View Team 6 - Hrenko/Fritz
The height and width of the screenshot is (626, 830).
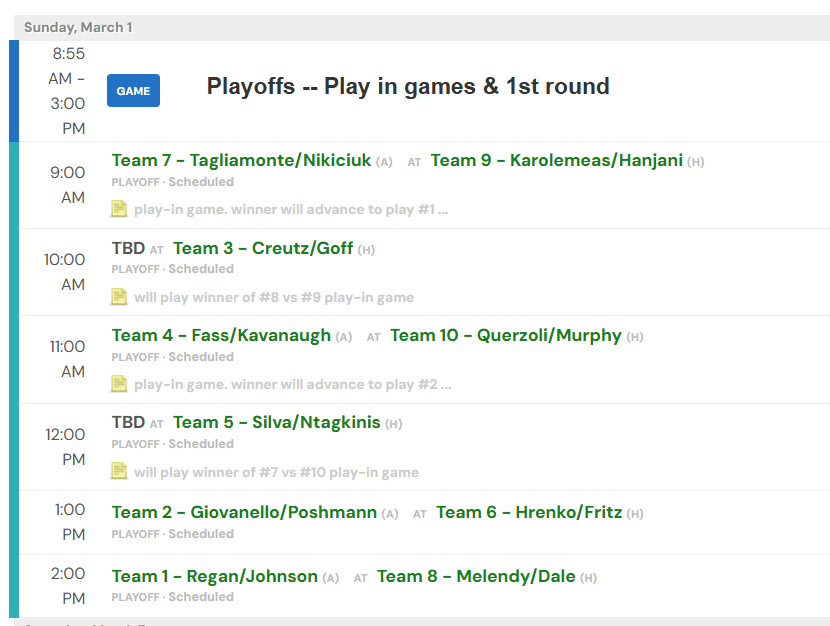click(x=529, y=512)
